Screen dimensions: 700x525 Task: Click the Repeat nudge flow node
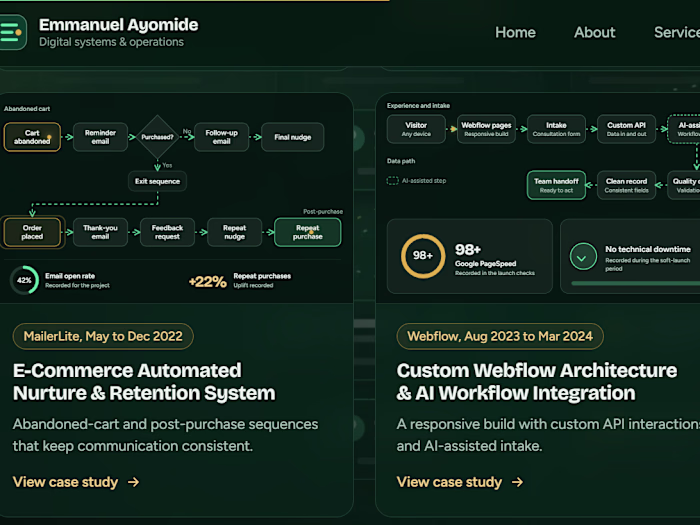[234, 232]
